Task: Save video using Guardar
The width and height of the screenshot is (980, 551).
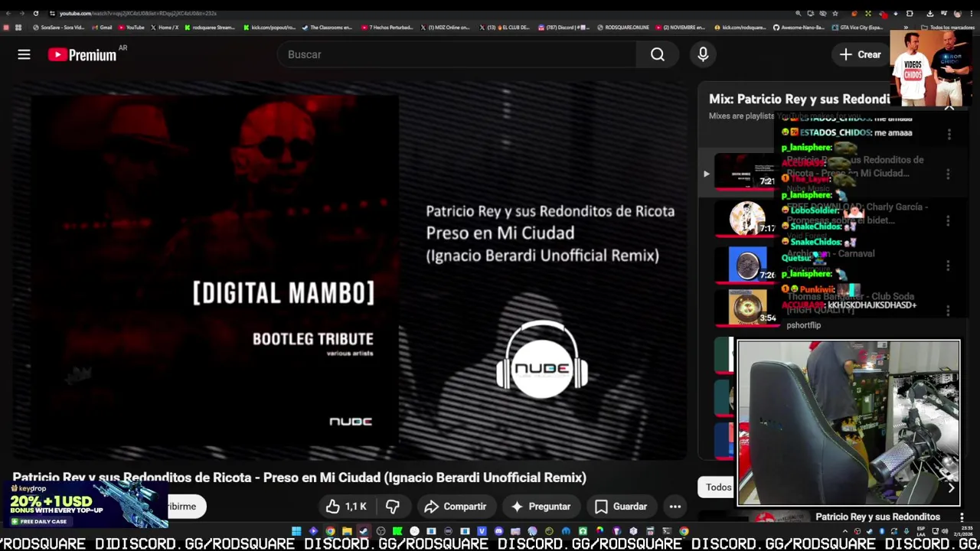Action: click(621, 507)
